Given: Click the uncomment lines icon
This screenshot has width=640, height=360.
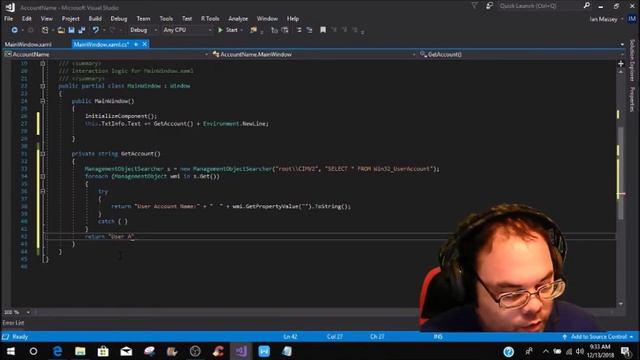Looking at the screenshot, I should pyautogui.click(x=309, y=30).
